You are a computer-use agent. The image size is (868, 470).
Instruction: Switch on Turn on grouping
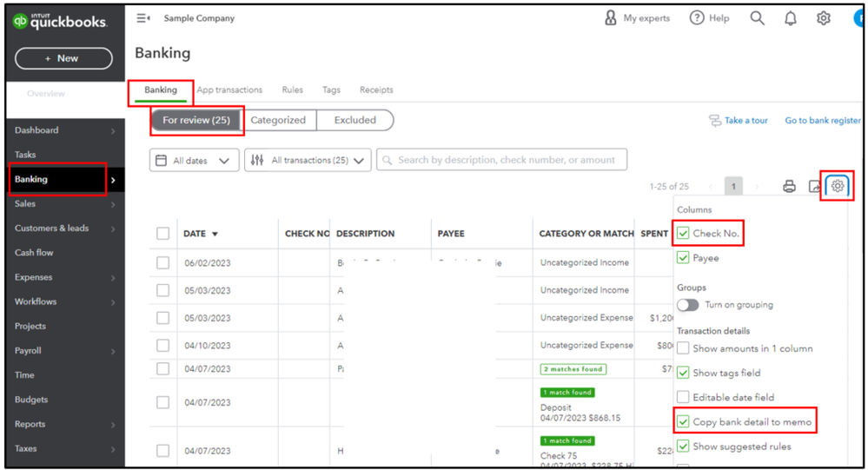point(687,305)
